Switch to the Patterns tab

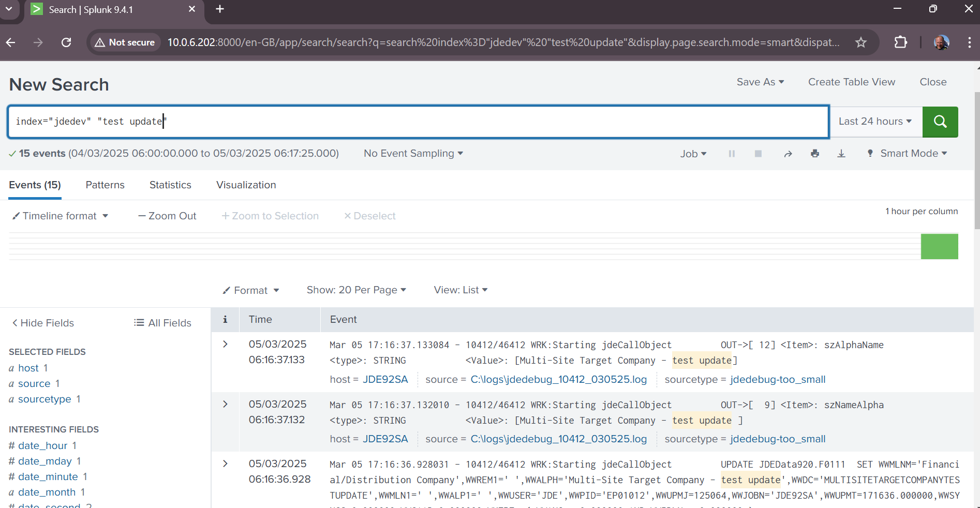click(105, 185)
